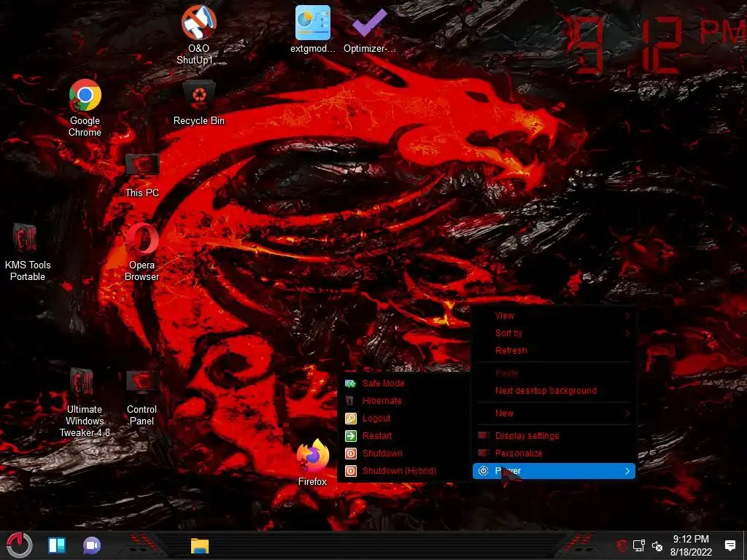Image resolution: width=747 pixels, height=560 pixels.
Task: Choose Restart from the Power submenu
Action: click(x=404, y=436)
